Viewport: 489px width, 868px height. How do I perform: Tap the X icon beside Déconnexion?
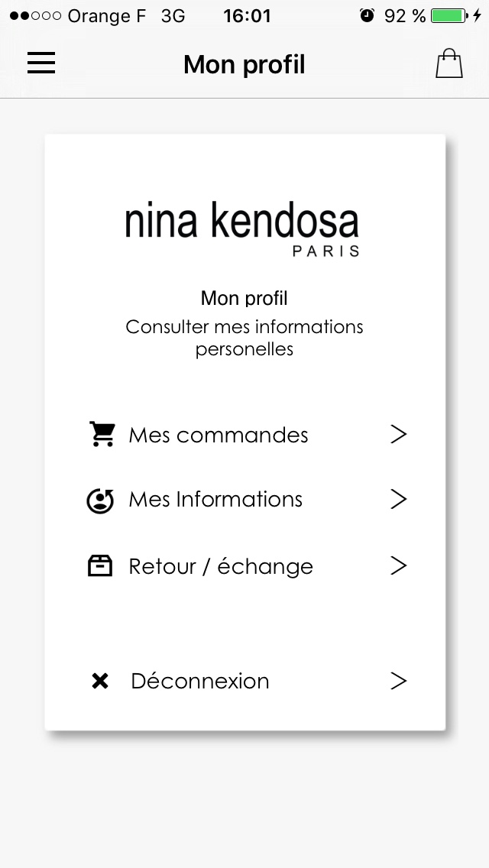(x=100, y=681)
